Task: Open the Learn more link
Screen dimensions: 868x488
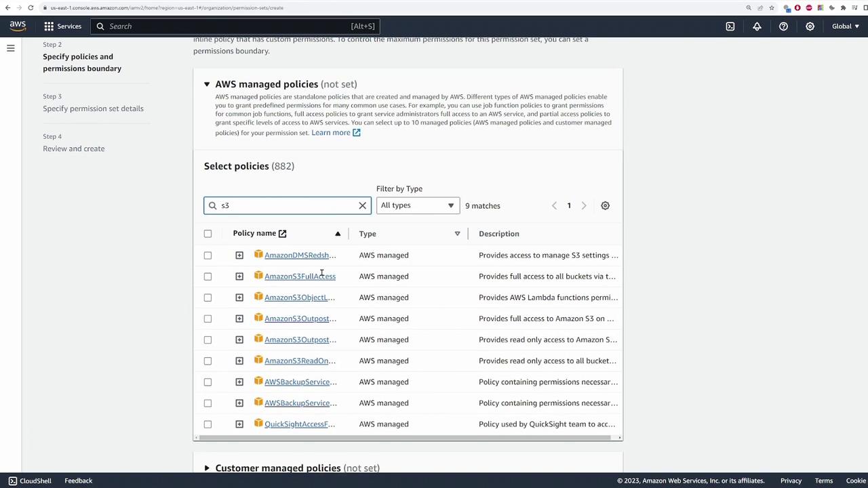Action: [331, 133]
